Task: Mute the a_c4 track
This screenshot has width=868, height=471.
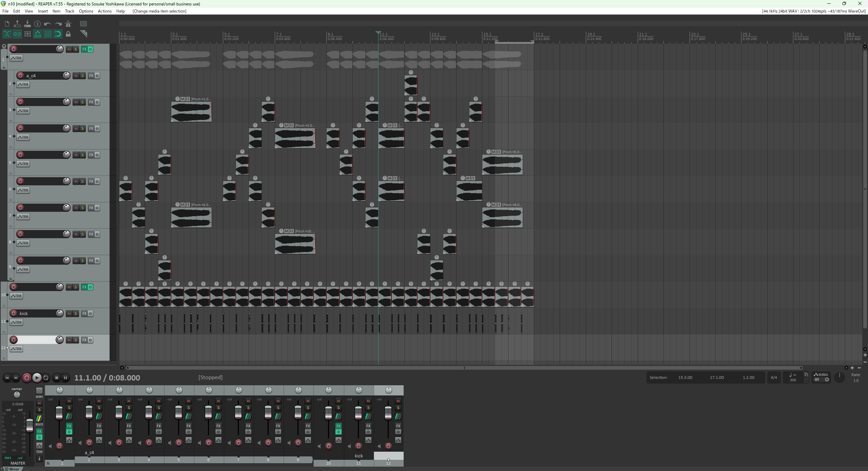Action: pyautogui.click(x=76, y=76)
